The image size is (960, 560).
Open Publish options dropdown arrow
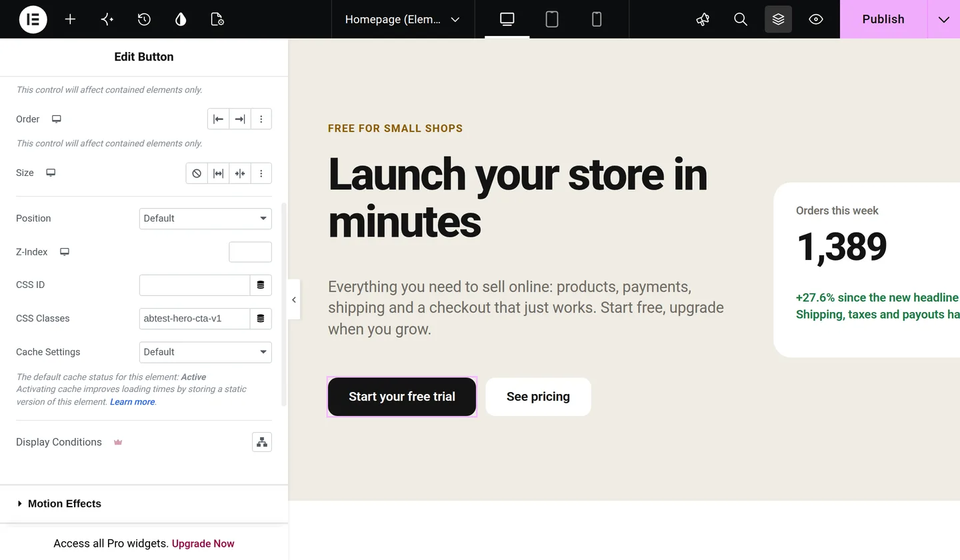[943, 19]
